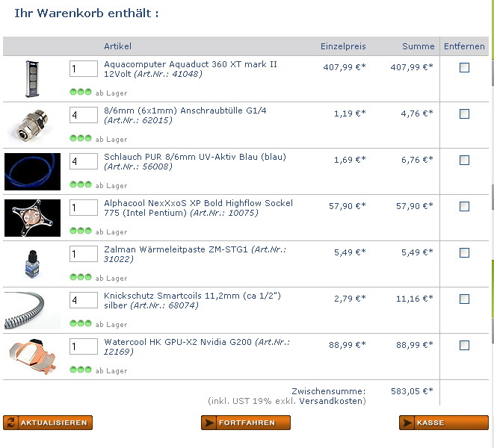The height and width of the screenshot is (448, 494).
Task: Click the Watercool HK GPU-X2 copper image
Action: (x=32, y=356)
